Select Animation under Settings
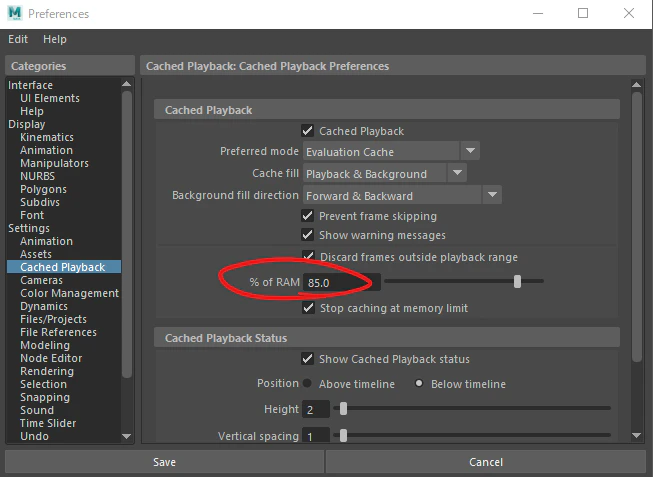Screen dimensions: 653x477 (46, 241)
